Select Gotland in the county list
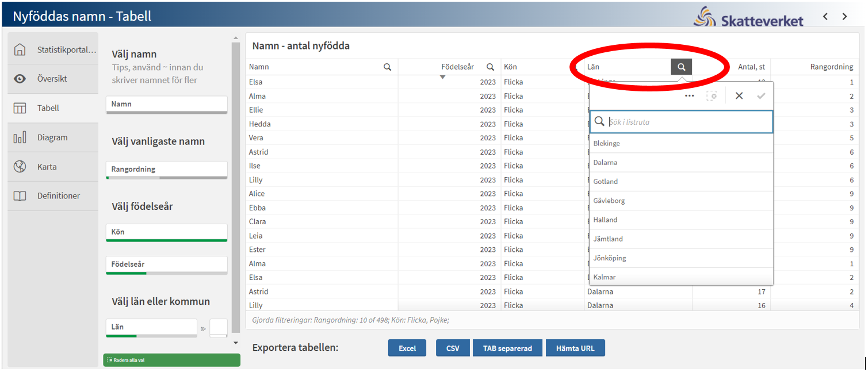The height and width of the screenshot is (372, 868). click(681, 182)
